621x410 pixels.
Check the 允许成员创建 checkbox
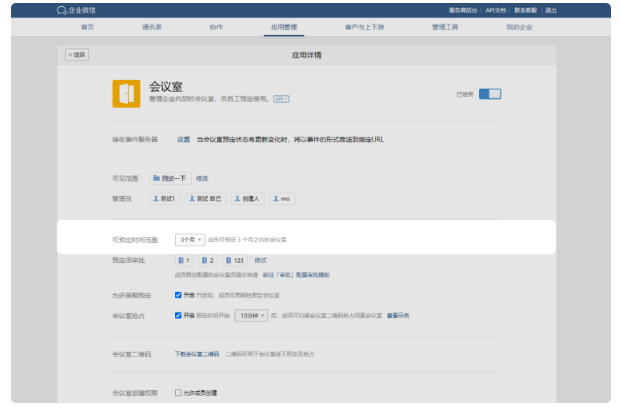coord(178,392)
